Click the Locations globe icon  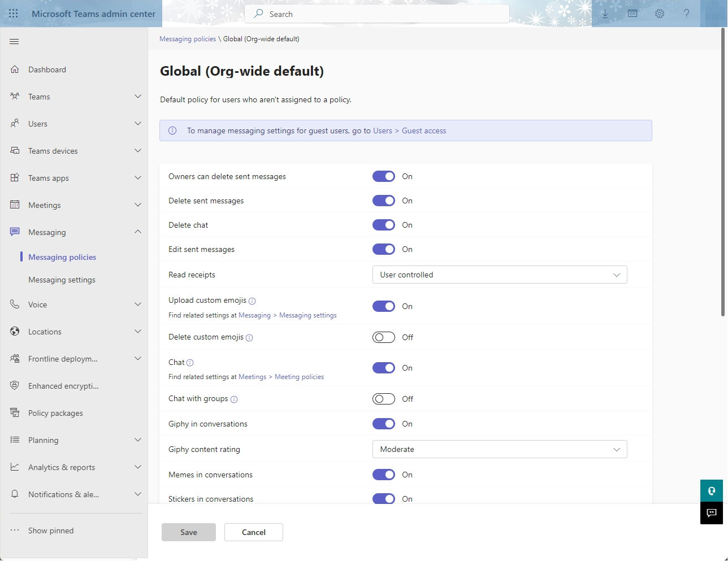tap(15, 332)
